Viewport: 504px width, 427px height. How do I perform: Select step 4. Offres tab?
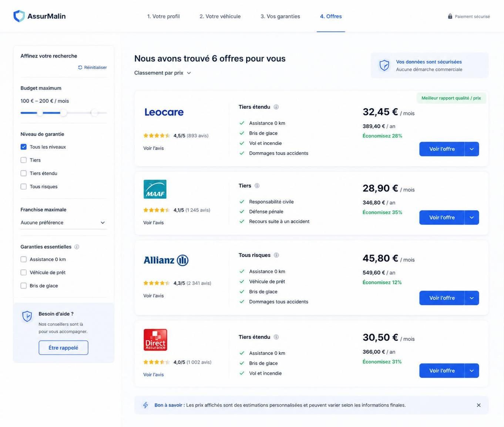click(331, 16)
